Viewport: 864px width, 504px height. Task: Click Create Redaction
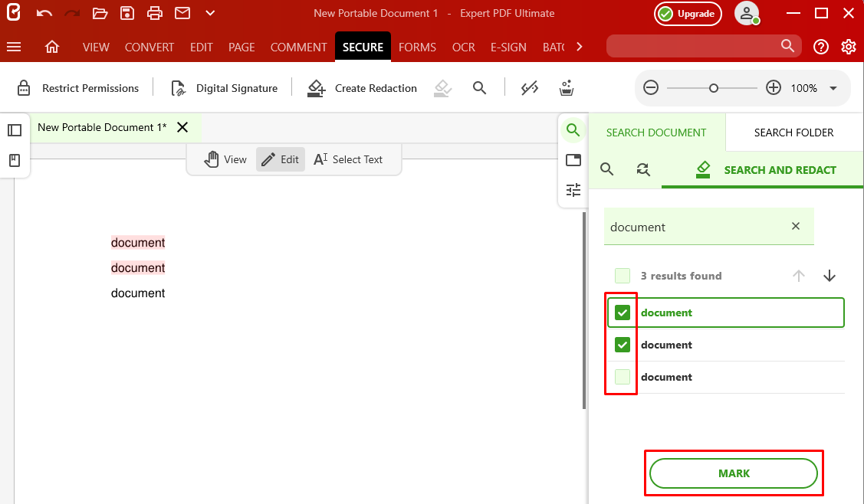pos(362,88)
